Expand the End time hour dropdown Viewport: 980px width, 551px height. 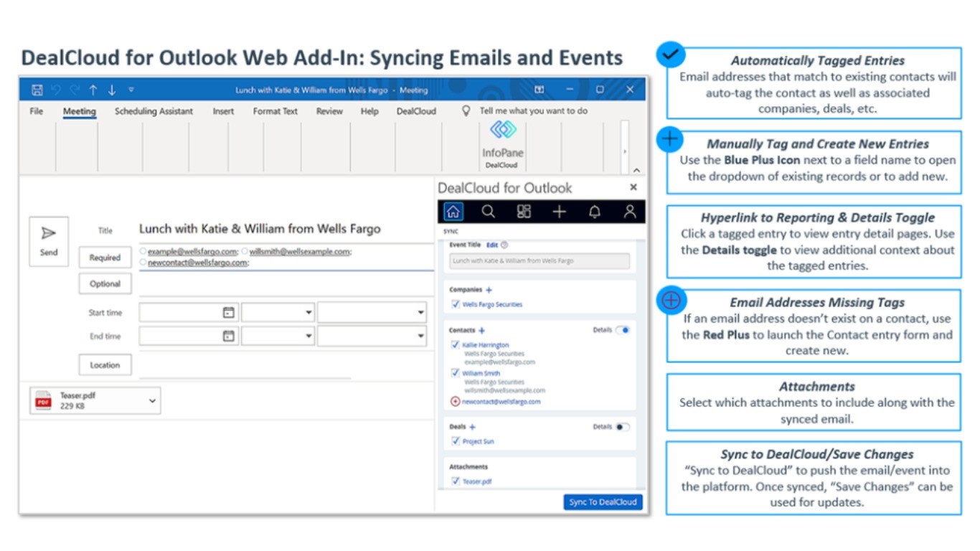tap(308, 336)
